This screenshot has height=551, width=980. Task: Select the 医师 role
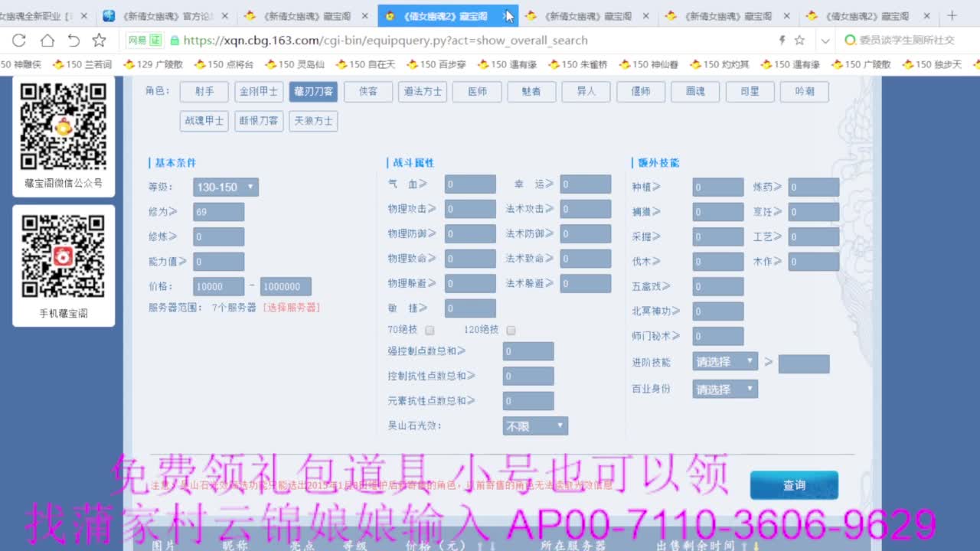tap(477, 92)
